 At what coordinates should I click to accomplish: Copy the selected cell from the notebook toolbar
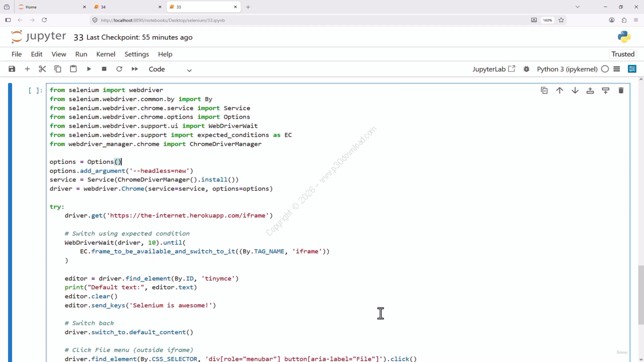click(58, 69)
